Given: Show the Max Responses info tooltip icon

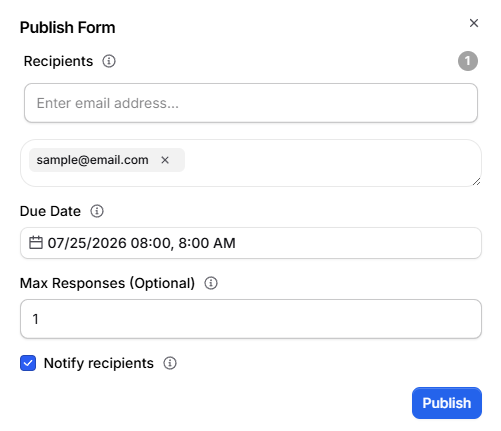Looking at the screenshot, I should tap(211, 283).
